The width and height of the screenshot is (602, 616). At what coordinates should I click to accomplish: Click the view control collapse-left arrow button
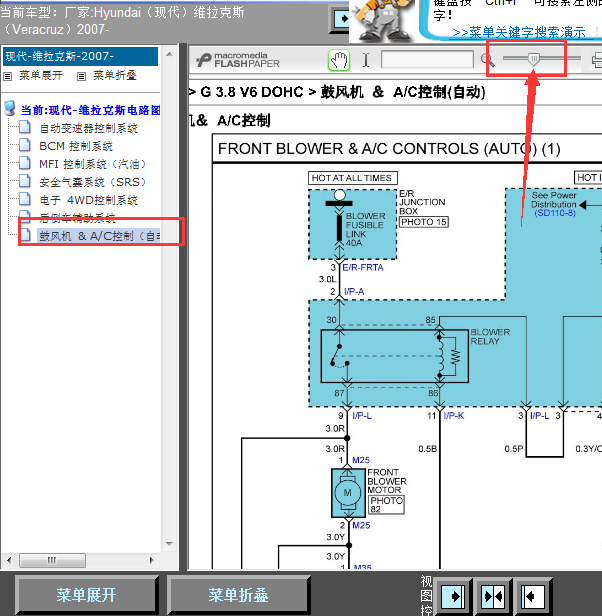[533, 597]
